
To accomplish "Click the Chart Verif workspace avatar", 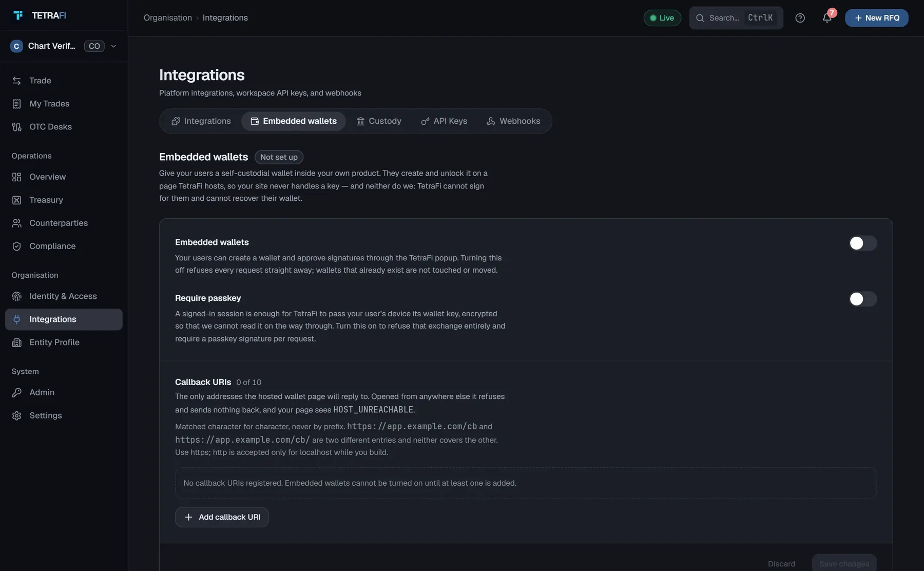I will click(x=16, y=46).
